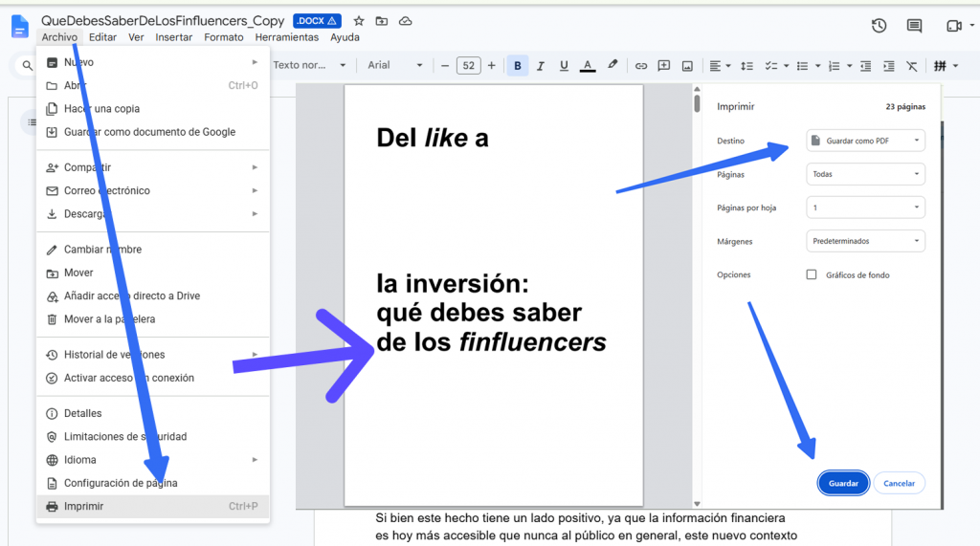Select Configuración de página menu item
Viewport: 980px width, 546px height.
pos(153,483)
